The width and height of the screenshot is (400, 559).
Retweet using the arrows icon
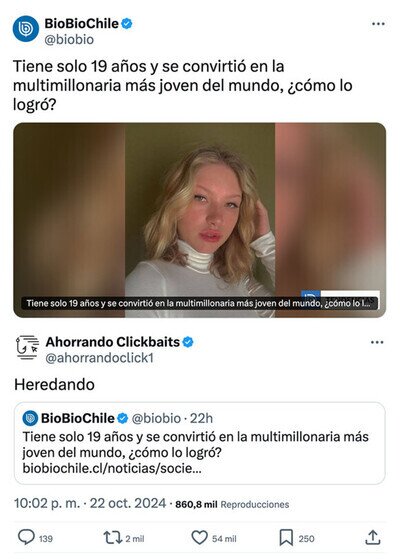click(x=113, y=538)
